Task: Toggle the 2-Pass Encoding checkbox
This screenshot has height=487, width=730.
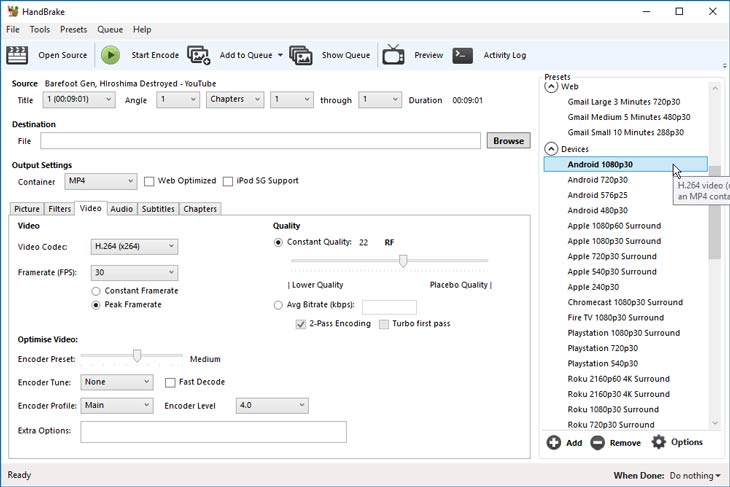Action: tap(301, 324)
